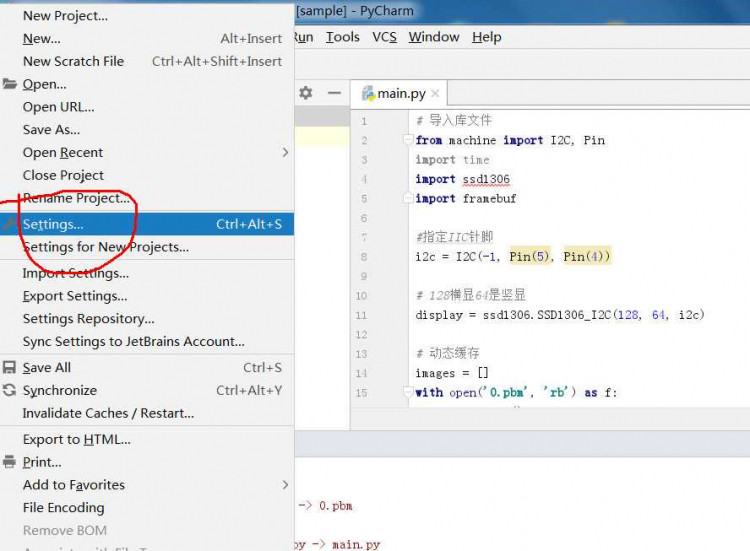This screenshot has height=551, width=750.
Task: Select Open URL... entry
Action: [x=147, y=107]
